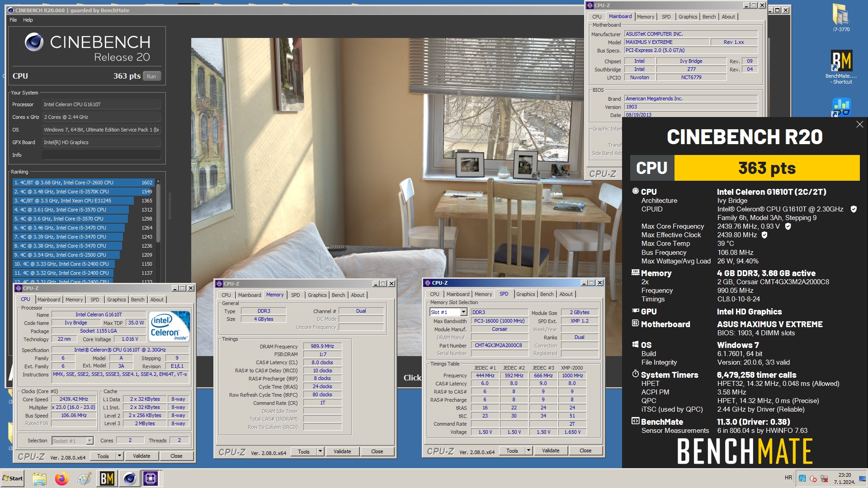
Task: Close the BenchMate result overlay with X
Action: [859, 124]
